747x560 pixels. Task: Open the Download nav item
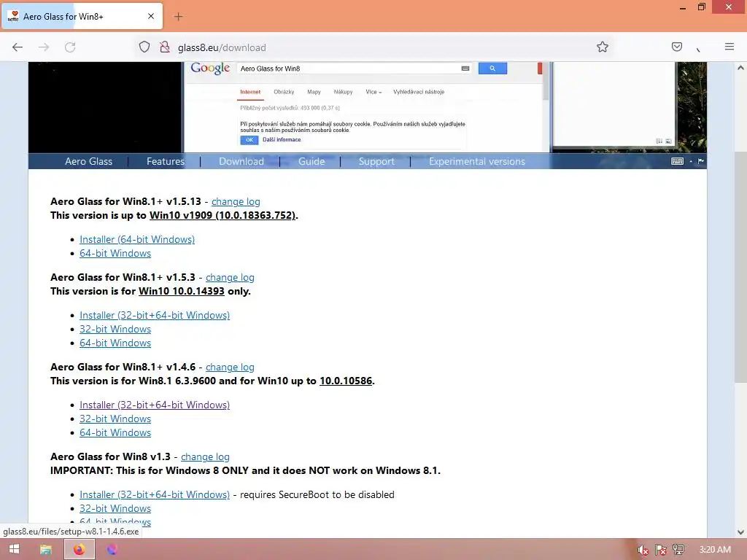click(x=241, y=161)
